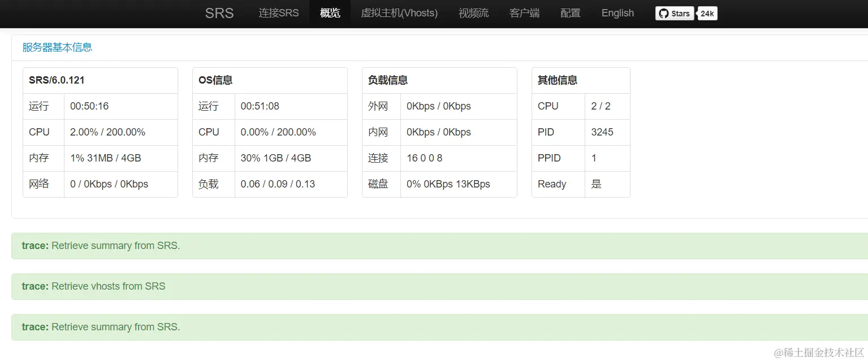Click the 负载信息 table header
Screen dimensions: 868x362
pyautogui.click(x=439, y=80)
